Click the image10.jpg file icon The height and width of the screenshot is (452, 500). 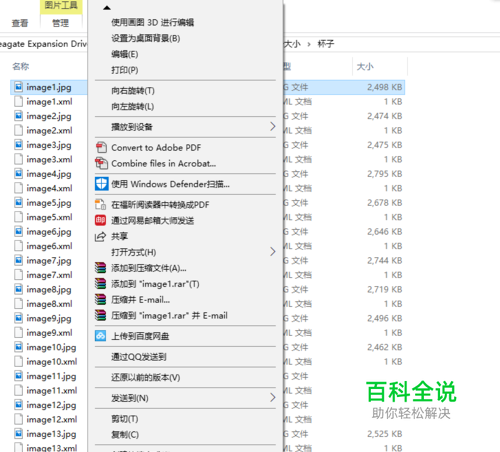coord(19,347)
